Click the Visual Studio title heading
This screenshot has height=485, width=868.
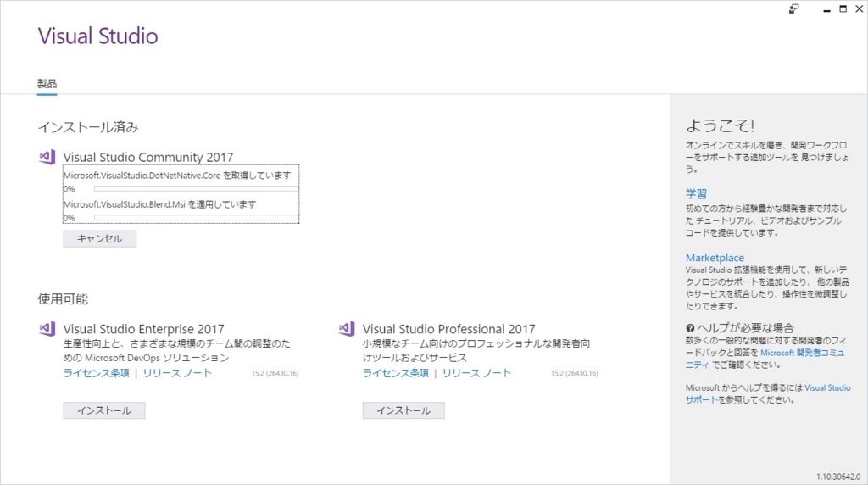98,36
